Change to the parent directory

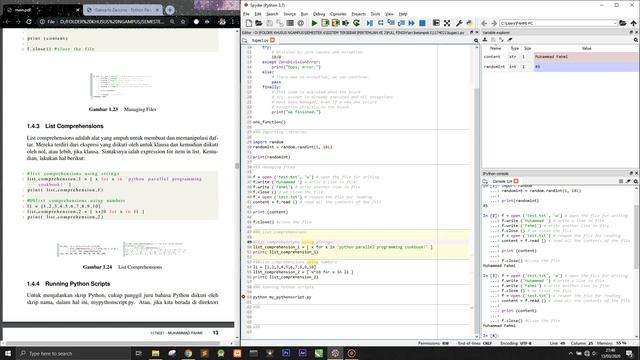click(x=633, y=23)
